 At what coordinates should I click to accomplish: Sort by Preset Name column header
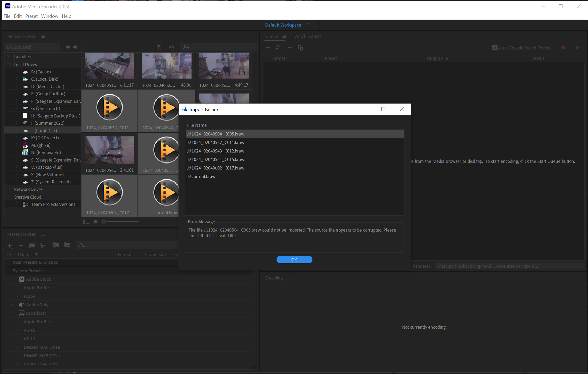tap(19, 254)
